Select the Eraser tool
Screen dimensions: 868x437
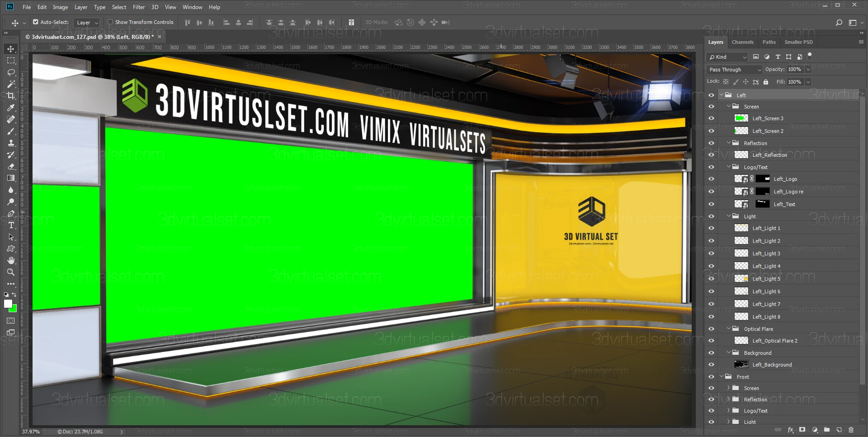pyautogui.click(x=11, y=166)
